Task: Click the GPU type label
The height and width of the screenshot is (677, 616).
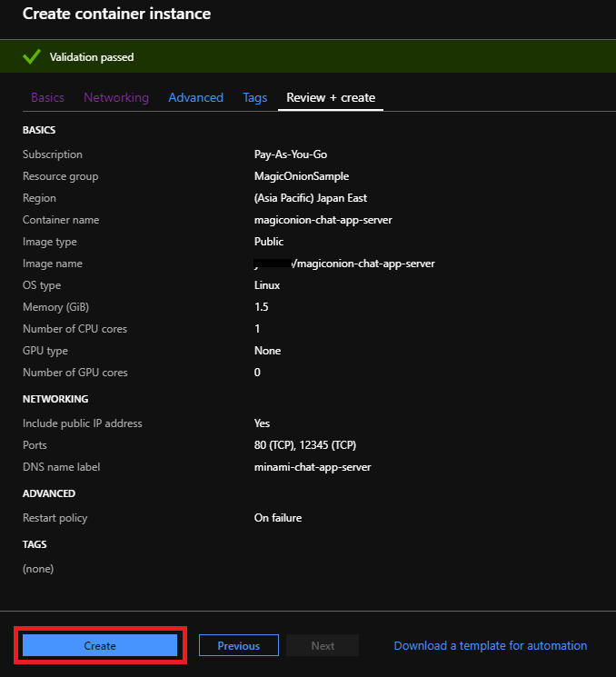Action: coord(45,351)
